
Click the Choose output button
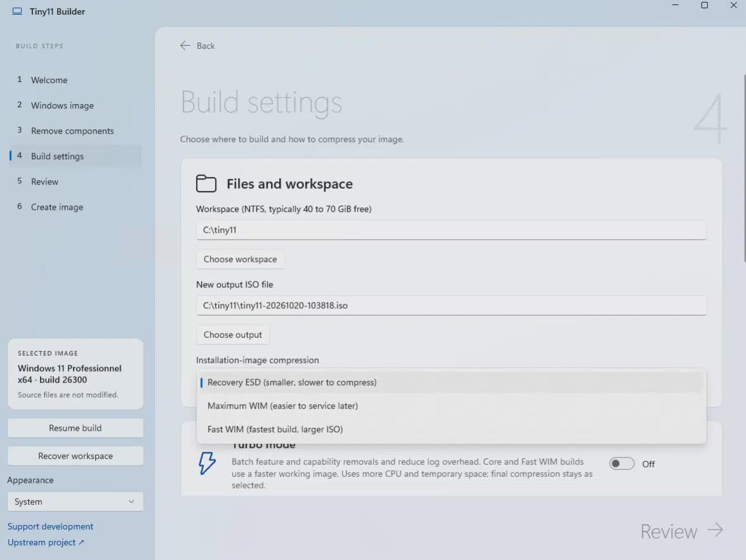point(233,335)
